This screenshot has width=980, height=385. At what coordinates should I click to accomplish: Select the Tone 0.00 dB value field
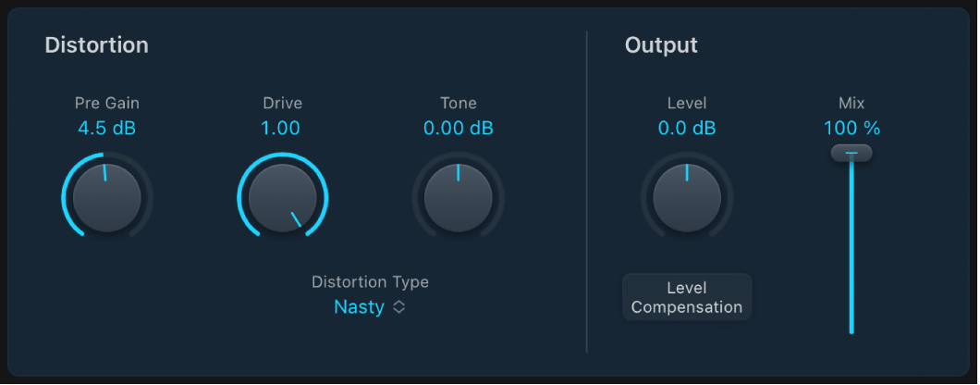point(458,129)
